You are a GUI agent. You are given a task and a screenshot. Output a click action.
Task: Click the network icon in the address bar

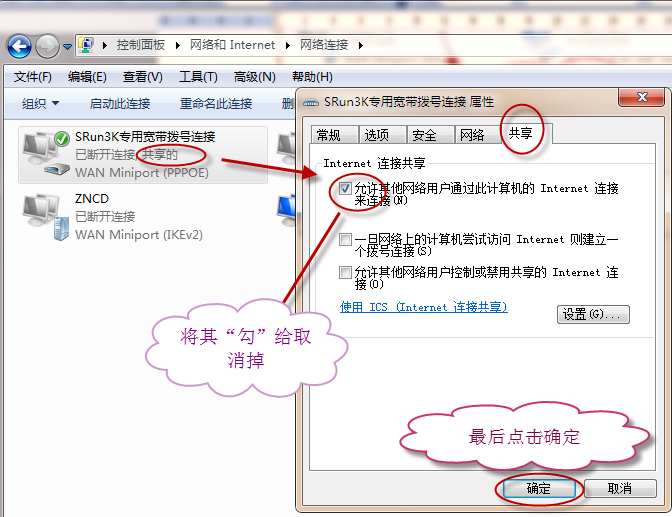(x=87, y=45)
